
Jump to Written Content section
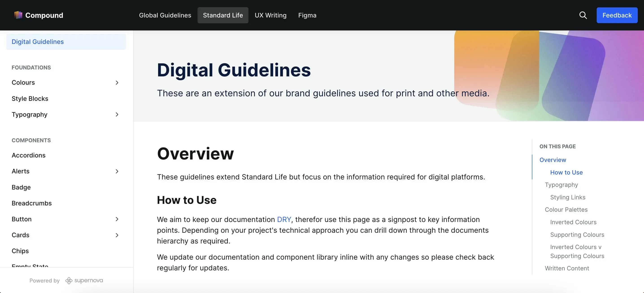point(567,268)
